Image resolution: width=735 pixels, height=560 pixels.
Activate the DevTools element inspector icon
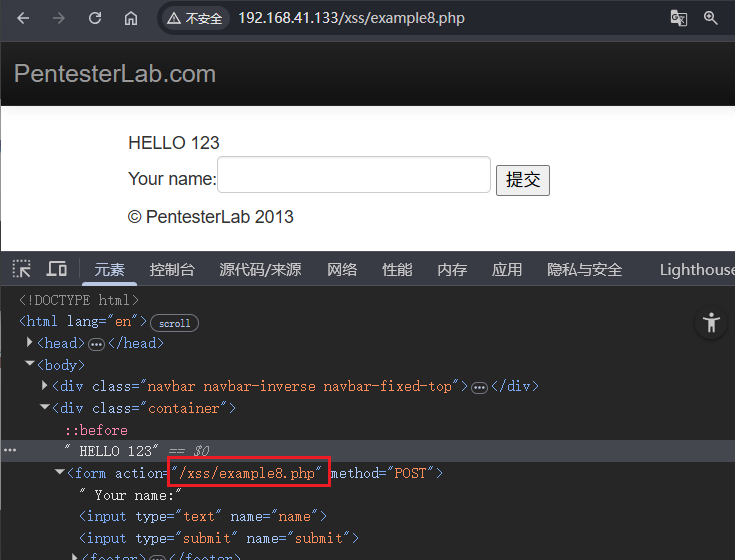click(21, 269)
